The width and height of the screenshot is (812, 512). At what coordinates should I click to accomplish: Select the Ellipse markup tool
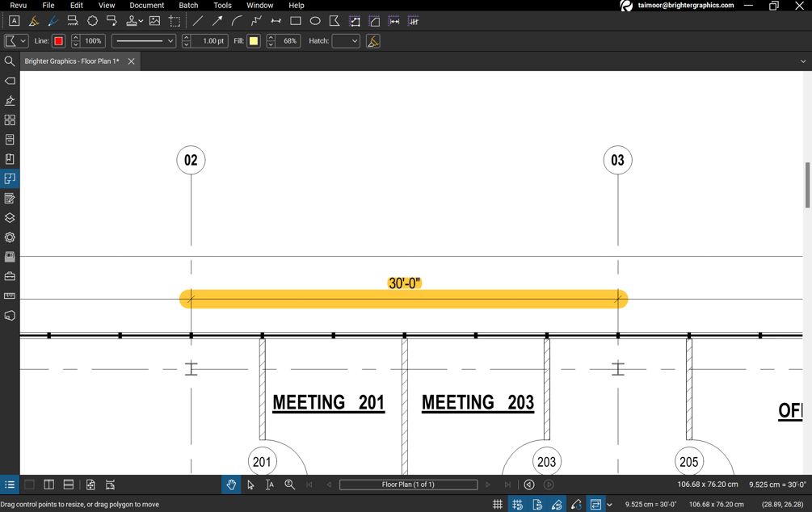(315, 20)
